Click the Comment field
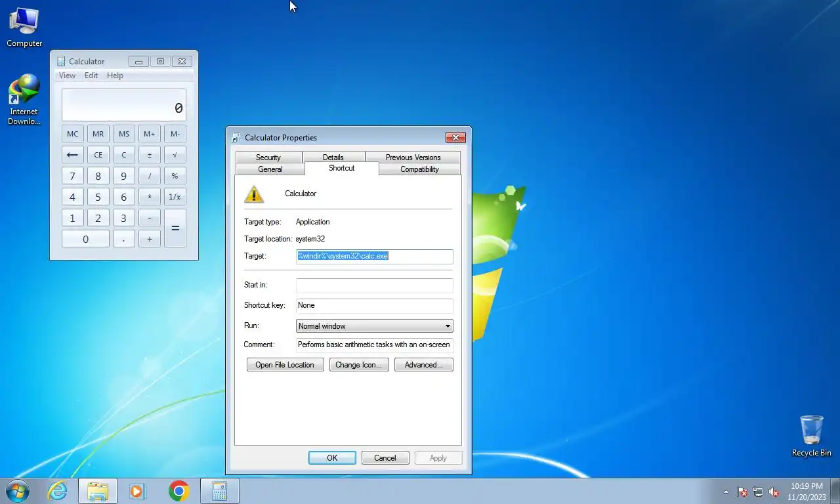This screenshot has height=504, width=840. coord(374,345)
